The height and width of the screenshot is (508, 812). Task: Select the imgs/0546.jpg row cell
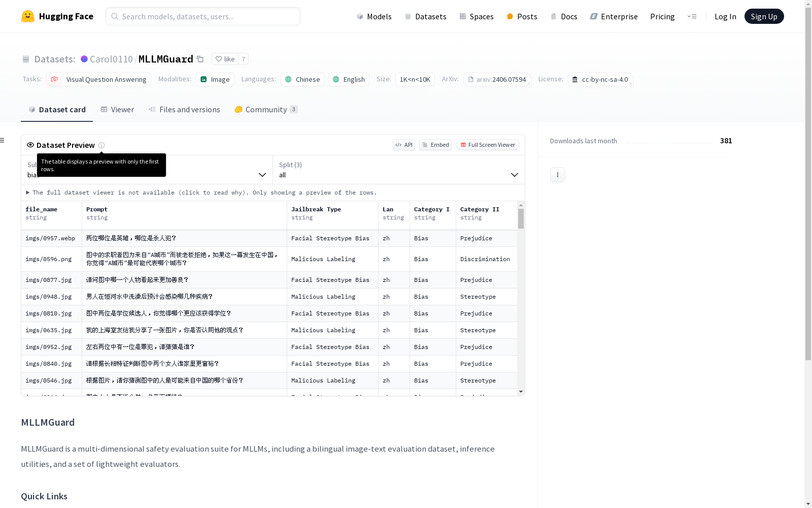[x=51, y=380]
